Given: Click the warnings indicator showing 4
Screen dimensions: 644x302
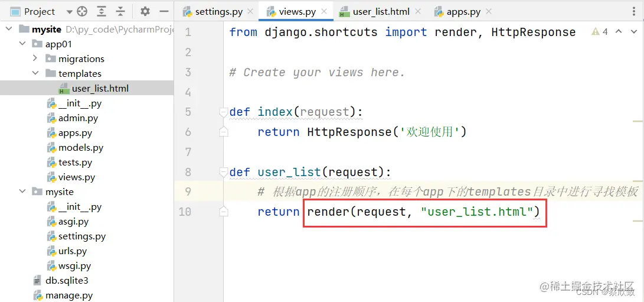Looking at the screenshot, I should [600, 32].
